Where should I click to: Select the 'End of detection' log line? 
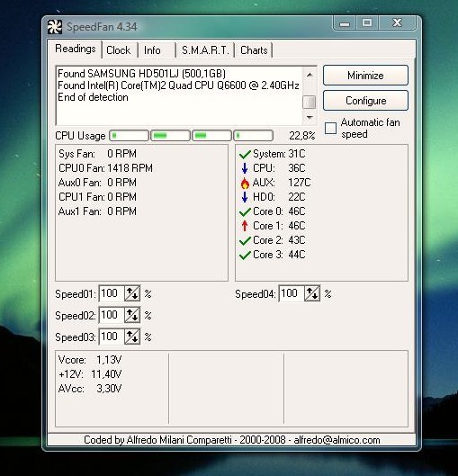coord(93,97)
